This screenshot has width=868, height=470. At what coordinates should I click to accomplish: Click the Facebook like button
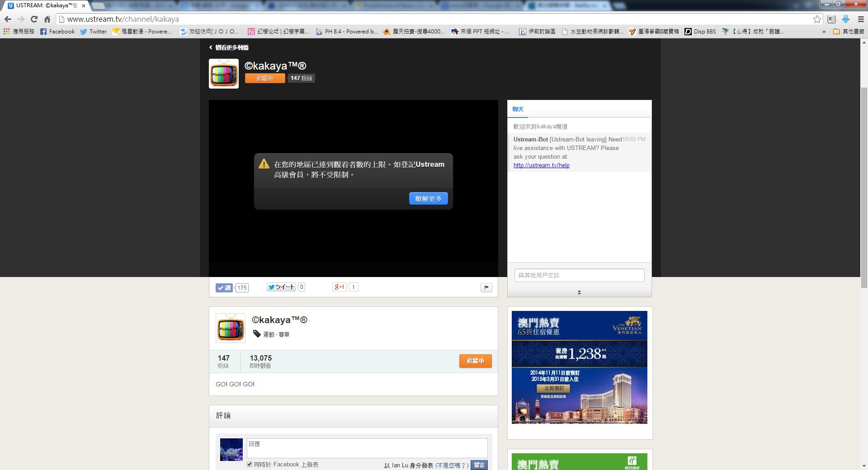224,287
